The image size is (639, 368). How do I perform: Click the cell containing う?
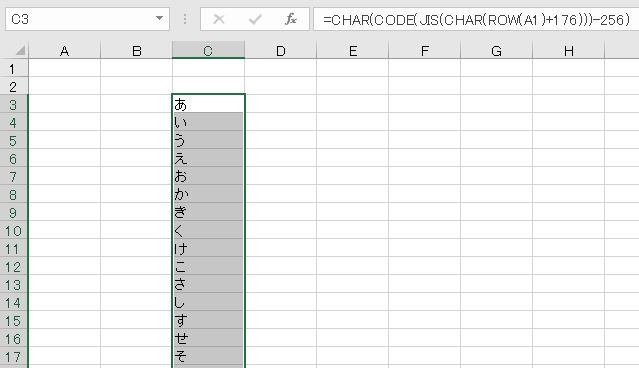point(208,140)
